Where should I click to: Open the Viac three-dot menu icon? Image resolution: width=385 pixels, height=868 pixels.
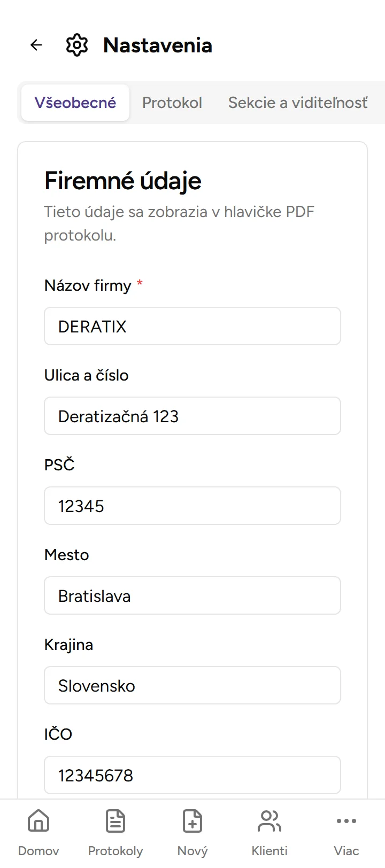(346, 820)
